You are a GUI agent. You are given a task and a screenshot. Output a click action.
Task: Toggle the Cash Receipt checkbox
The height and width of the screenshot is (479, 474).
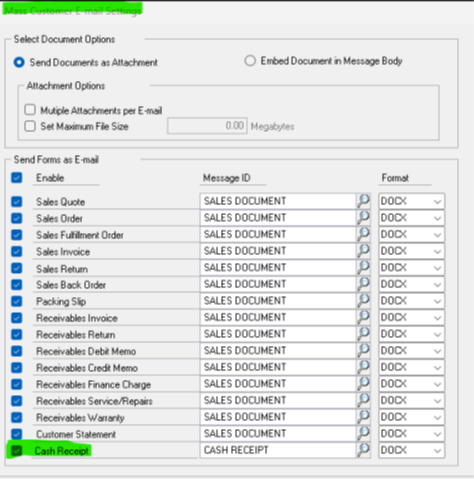(x=17, y=451)
